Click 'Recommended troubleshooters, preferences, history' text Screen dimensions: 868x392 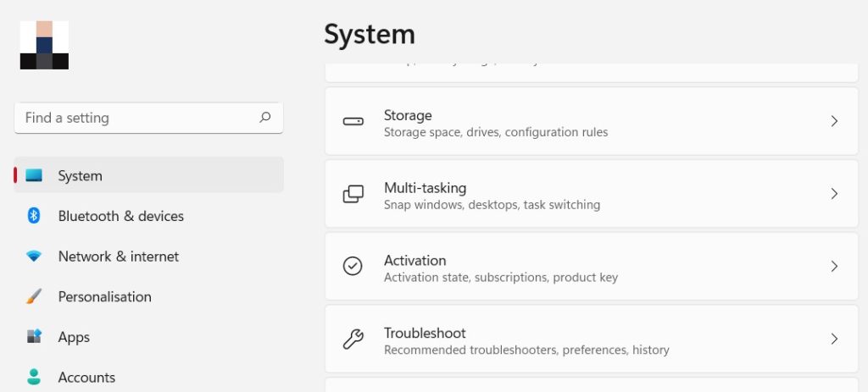click(526, 350)
